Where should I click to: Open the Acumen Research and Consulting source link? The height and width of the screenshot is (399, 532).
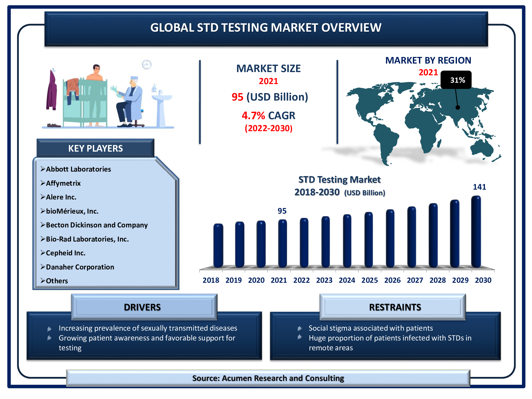(x=268, y=378)
